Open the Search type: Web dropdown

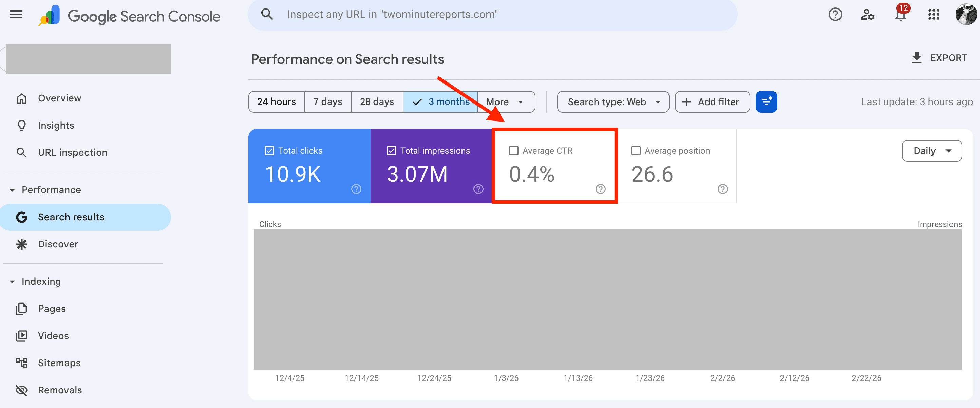pyautogui.click(x=613, y=101)
